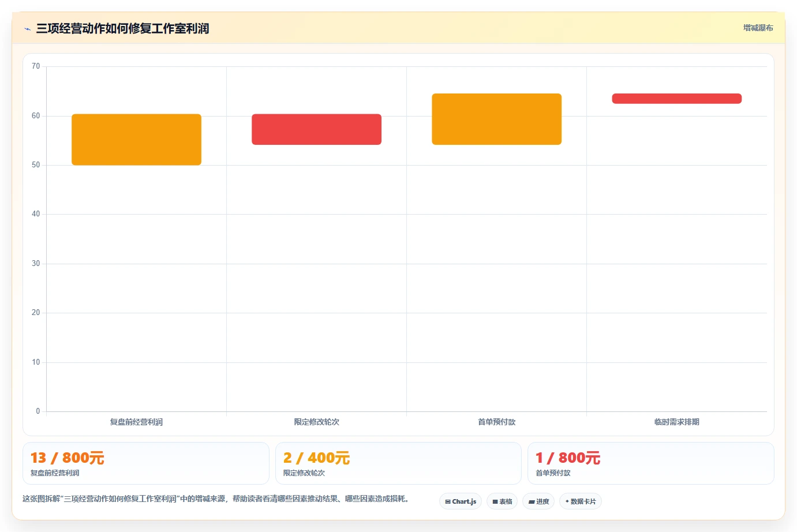Click the orange 首单预付款 bar
This screenshot has height=532, width=797.
click(x=496, y=119)
